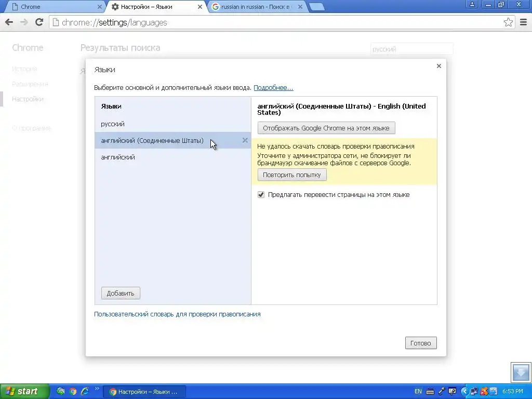This screenshot has width=532, height=399.
Task: Close the Настройки – Языки tab
Action: pos(200,6)
